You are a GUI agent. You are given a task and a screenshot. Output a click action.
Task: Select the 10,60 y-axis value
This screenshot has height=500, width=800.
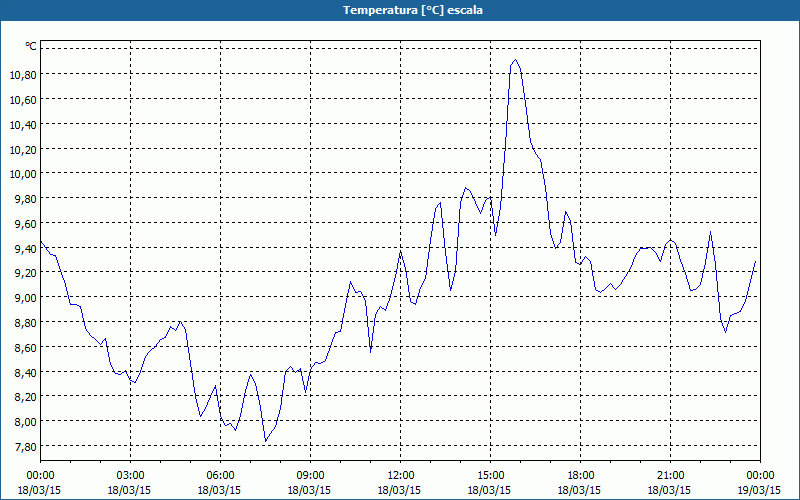[23, 100]
